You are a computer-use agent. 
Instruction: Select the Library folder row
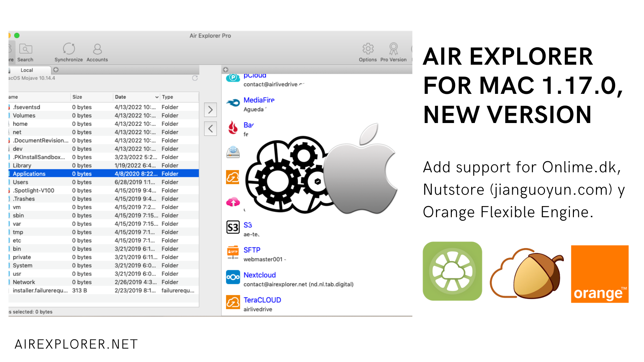pos(22,165)
